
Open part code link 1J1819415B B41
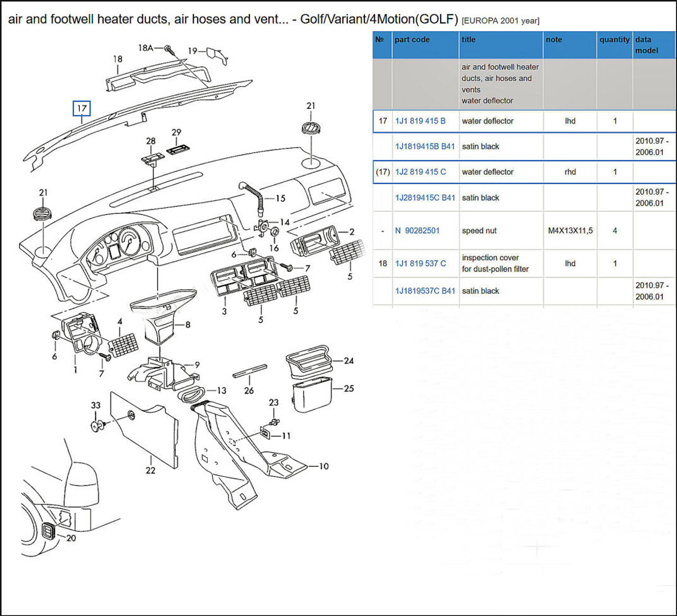[425, 147]
